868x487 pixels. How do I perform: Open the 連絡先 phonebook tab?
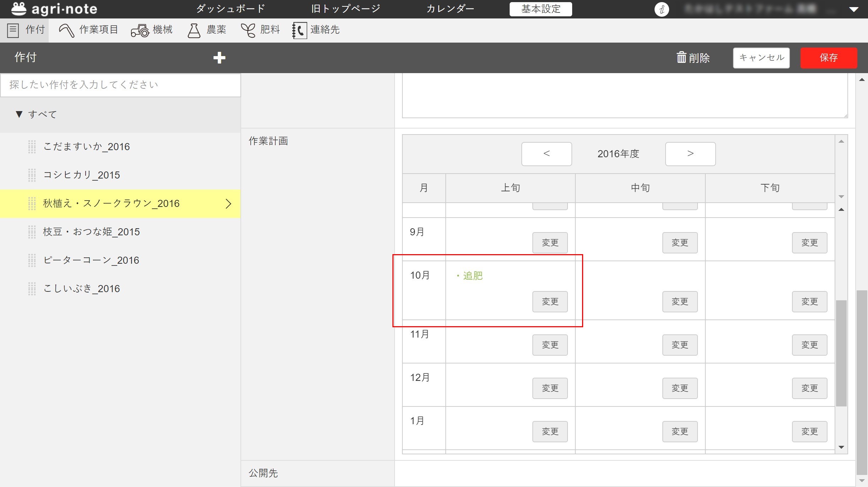click(x=316, y=30)
